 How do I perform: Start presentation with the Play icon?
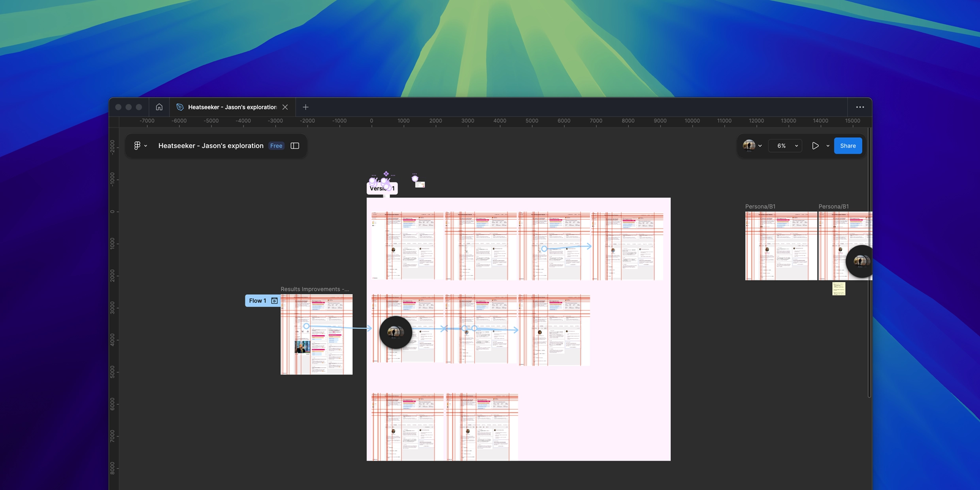tap(815, 146)
